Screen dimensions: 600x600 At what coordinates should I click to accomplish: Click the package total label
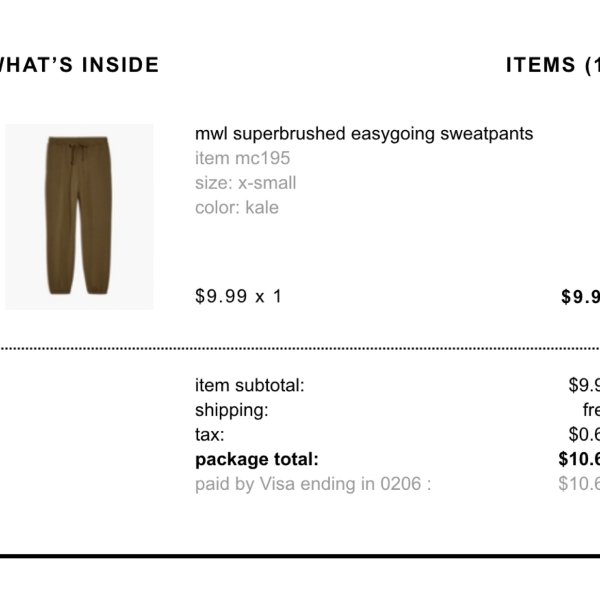(x=257, y=459)
